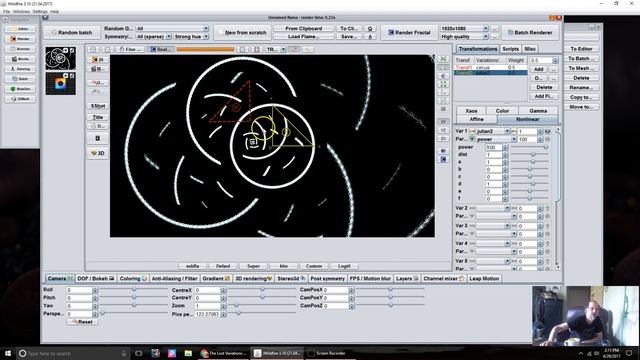Open the Random Generator dropdown set to All

click(x=172, y=29)
